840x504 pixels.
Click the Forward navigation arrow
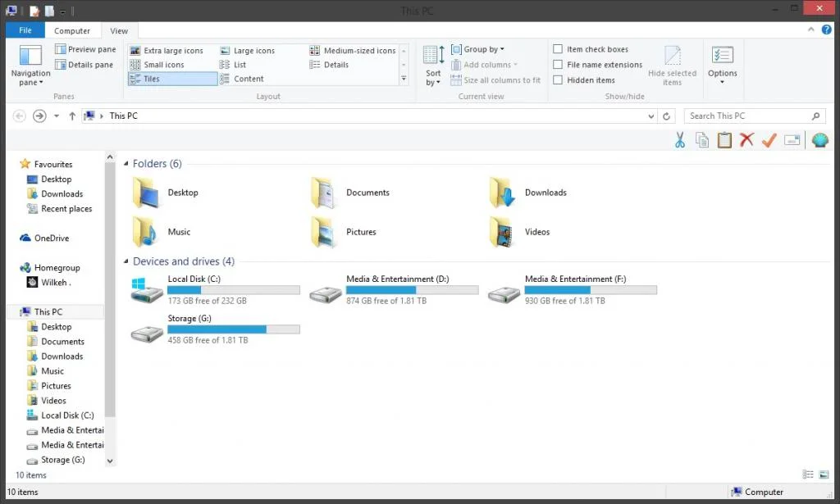pos(39,116)
